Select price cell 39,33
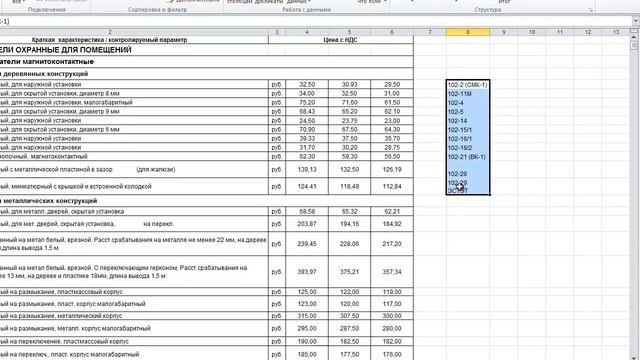 click(x=307, y=138)
